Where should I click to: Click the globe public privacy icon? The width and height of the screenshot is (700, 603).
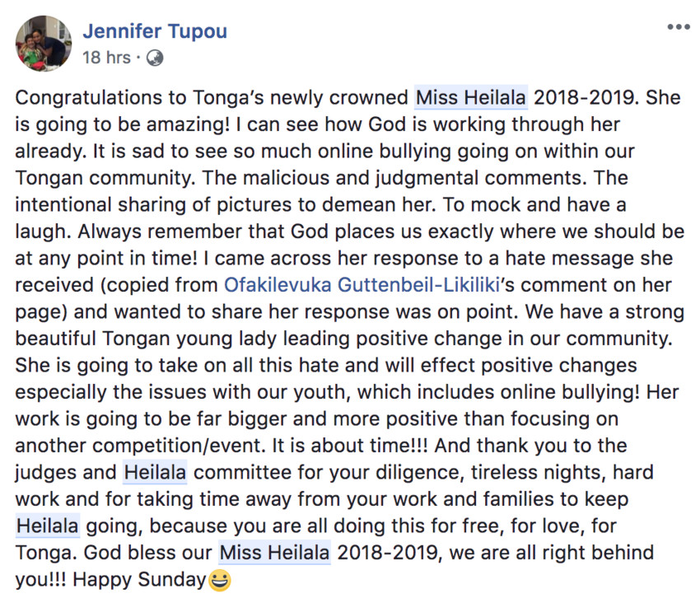tap(155, 58)
